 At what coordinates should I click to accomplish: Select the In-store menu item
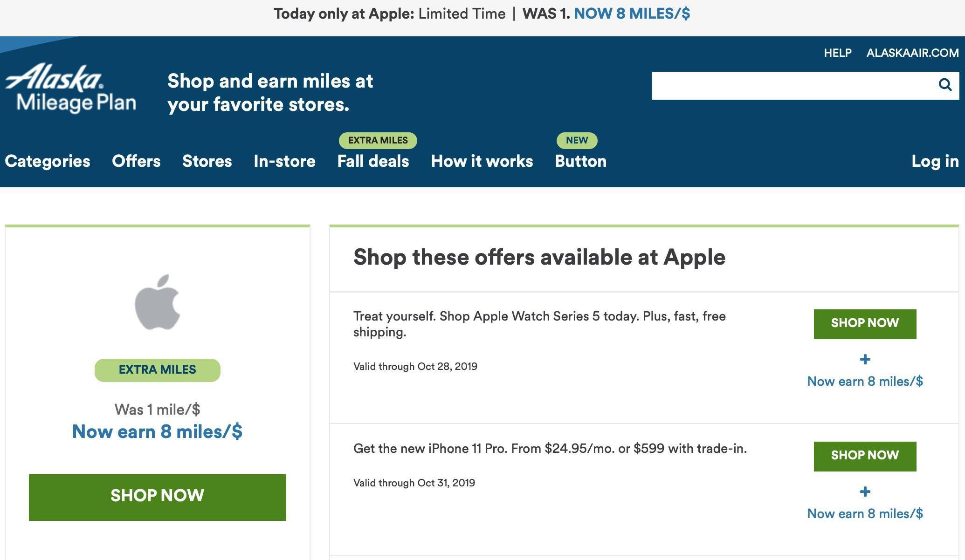[284, 161]
